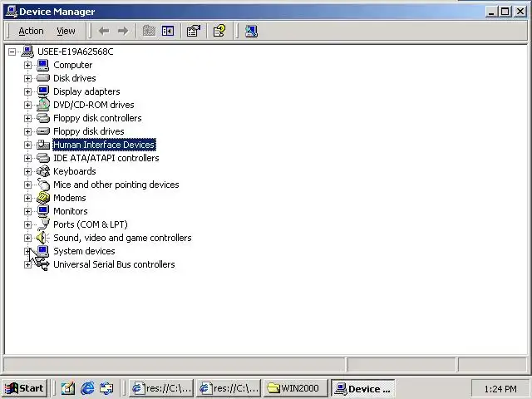
Task: Expand the Keyboards category
Action: 27,171
